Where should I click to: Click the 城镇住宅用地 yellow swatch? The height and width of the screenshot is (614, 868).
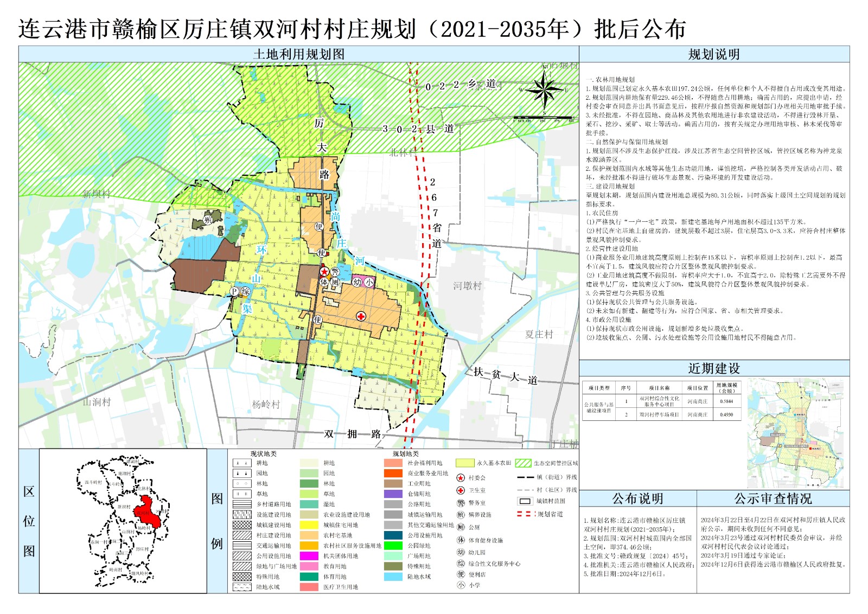309,525
